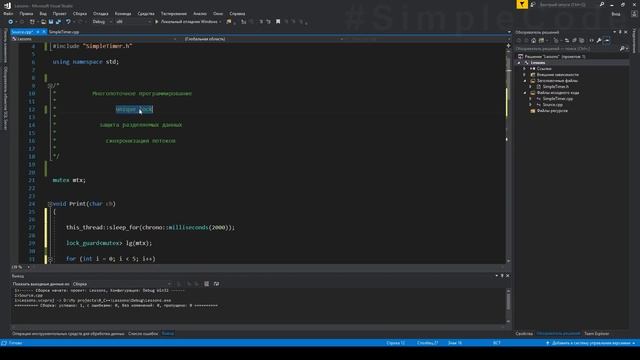Open the notifications flag icon
This screenshot has height=360, width=640.
522,4
